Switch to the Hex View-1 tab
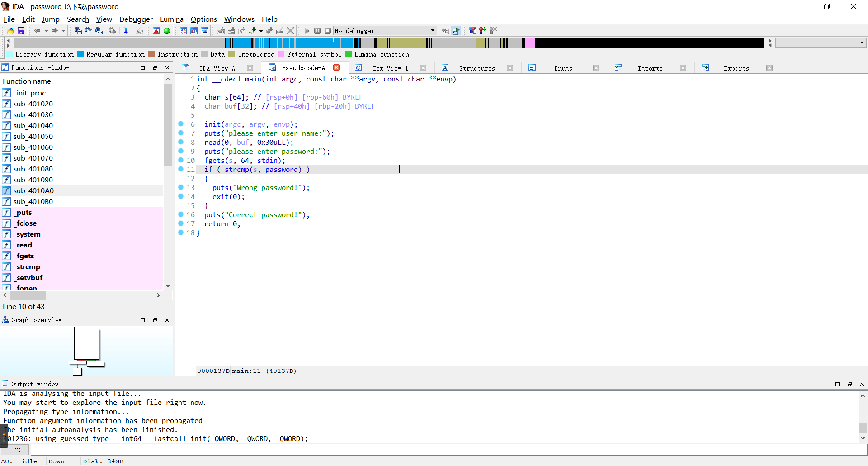Viewport: 868px width, 466px height. [390, 68]
